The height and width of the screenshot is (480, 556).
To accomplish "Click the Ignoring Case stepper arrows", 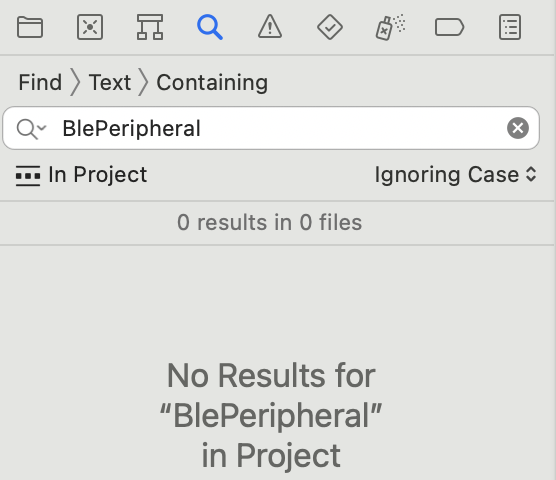I will 531,174.
